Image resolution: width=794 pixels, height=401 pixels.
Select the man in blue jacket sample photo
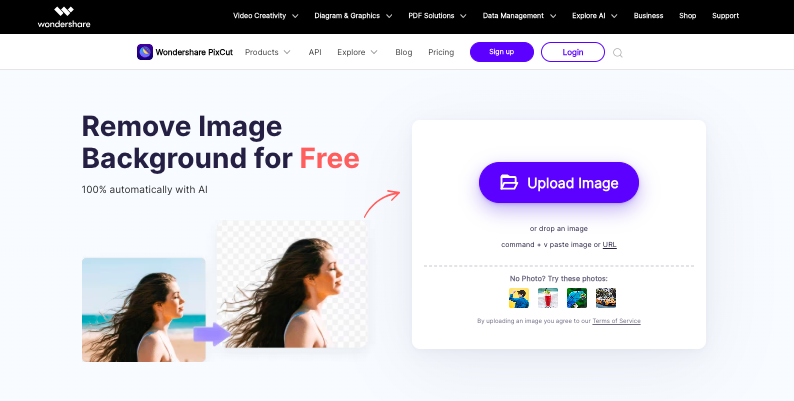(x=519, y=298)
